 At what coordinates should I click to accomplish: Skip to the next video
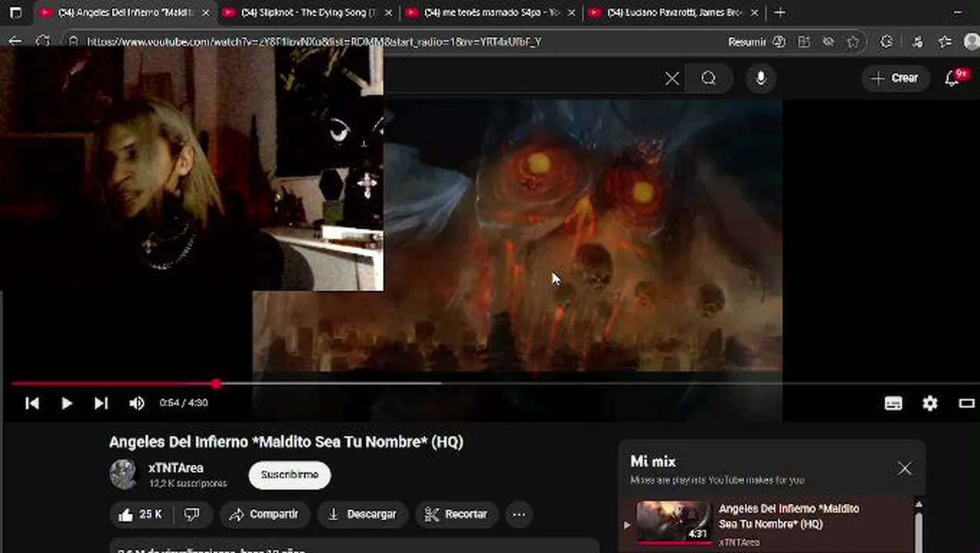[101, 403]
